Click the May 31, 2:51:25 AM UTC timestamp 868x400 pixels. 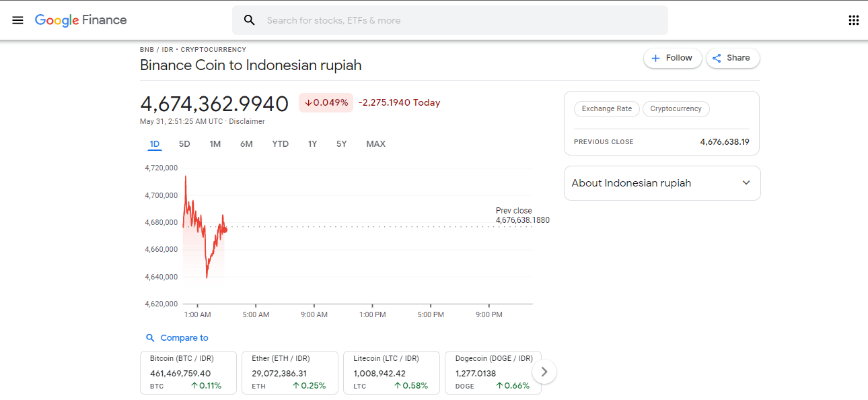(x=182, y=122)
